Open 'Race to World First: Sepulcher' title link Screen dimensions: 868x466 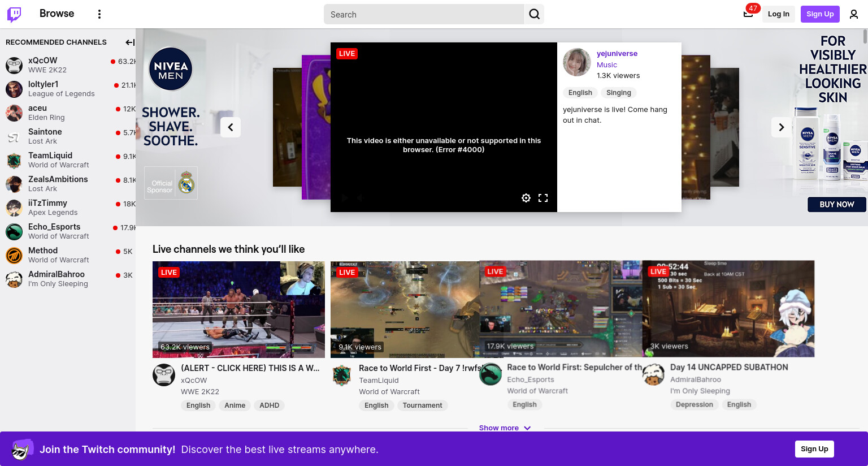click(x=574, y=367)
